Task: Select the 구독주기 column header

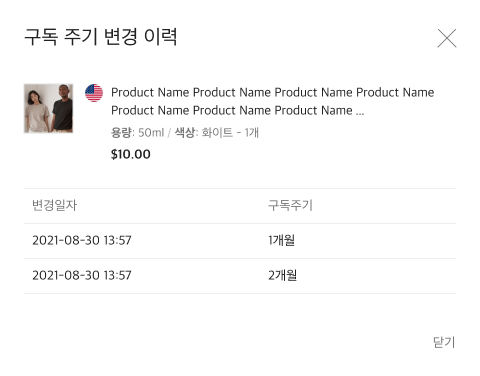Action: pos(290,205)
